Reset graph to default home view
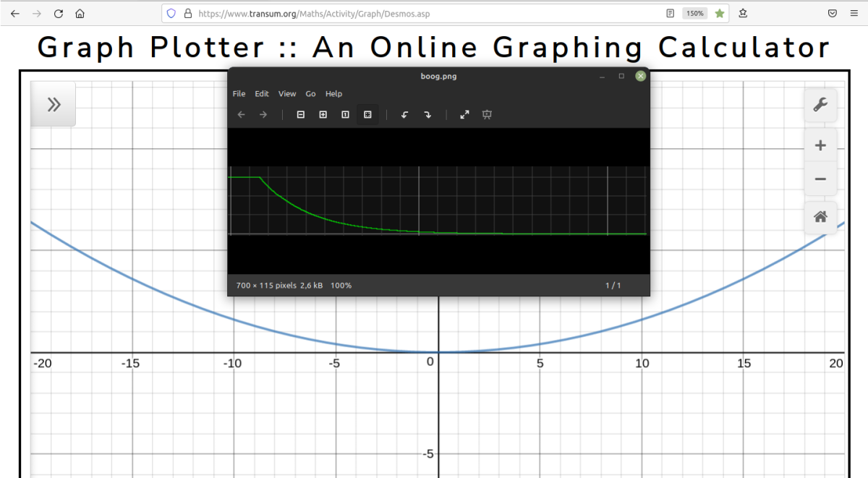This screenshot has height=478, width=868. 820,216
